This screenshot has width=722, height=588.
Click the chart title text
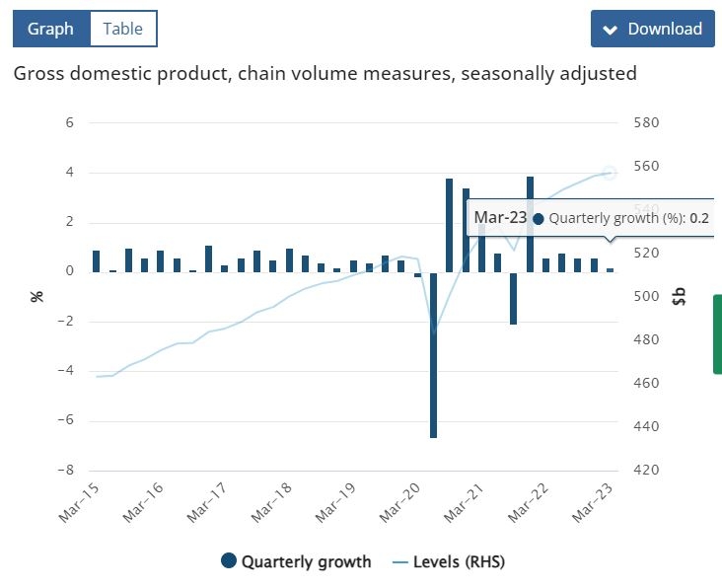325,74
